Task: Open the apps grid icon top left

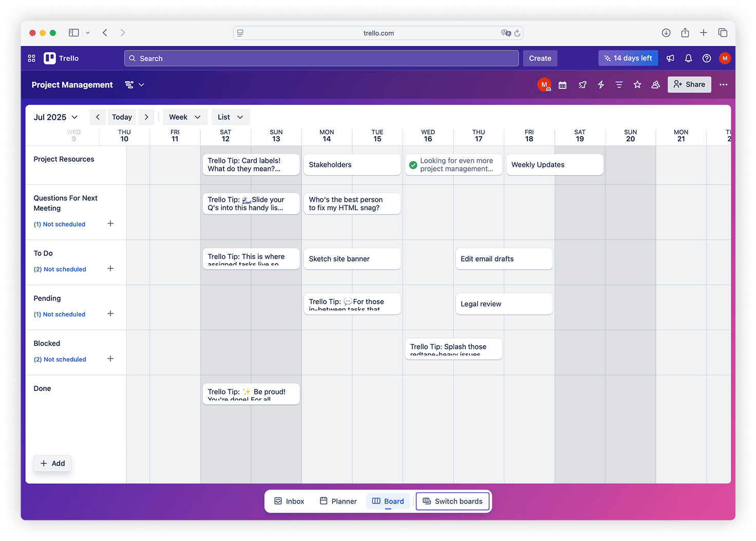Action: tap(31, 58)
